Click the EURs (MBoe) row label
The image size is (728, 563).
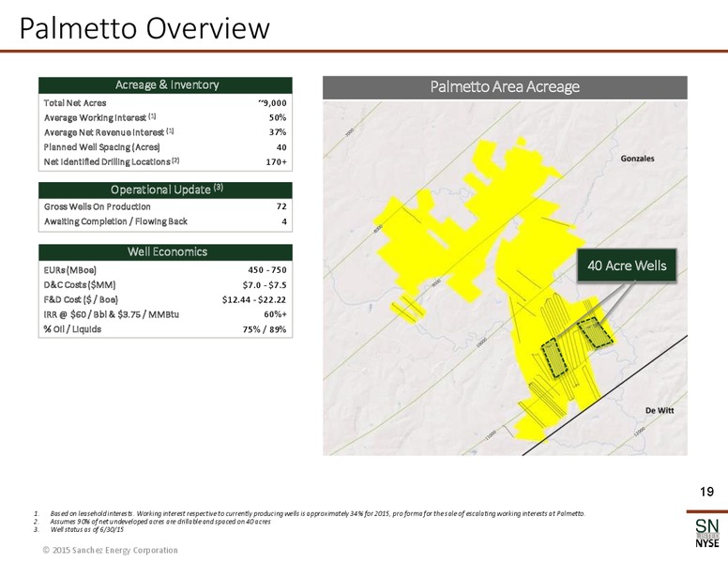70,270
